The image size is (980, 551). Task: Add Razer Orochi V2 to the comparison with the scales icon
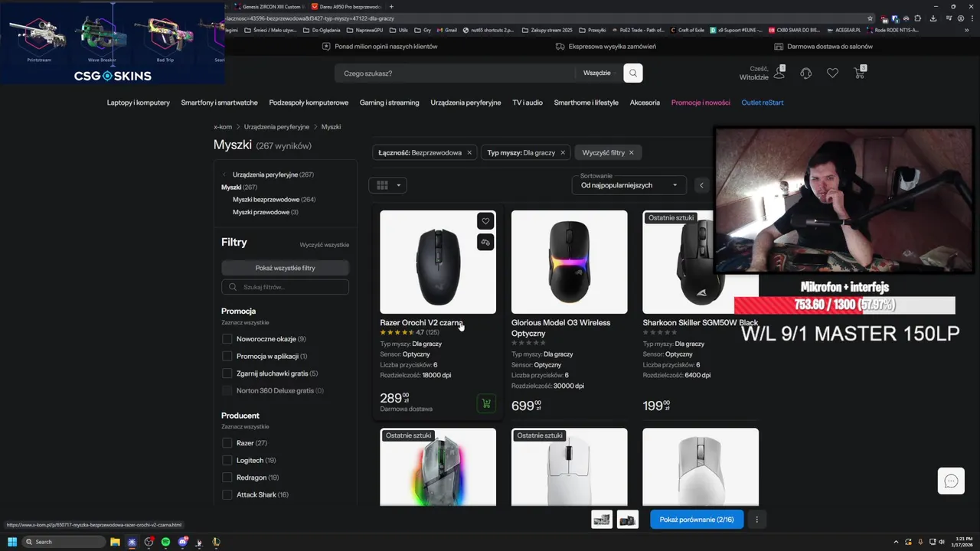click(x=485, y=242)
